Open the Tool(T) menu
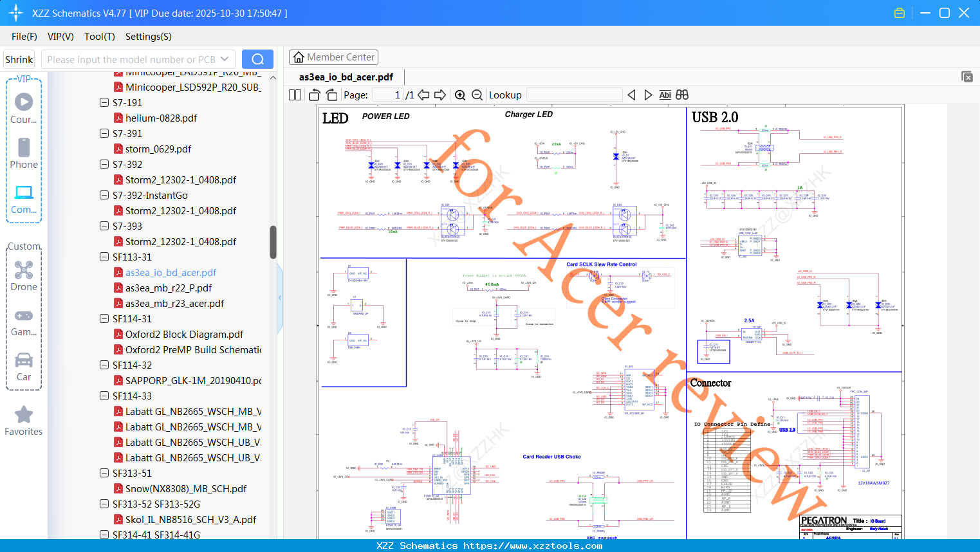Image resolution: width=980 pixels, height=552 pixels. (100, 37)
